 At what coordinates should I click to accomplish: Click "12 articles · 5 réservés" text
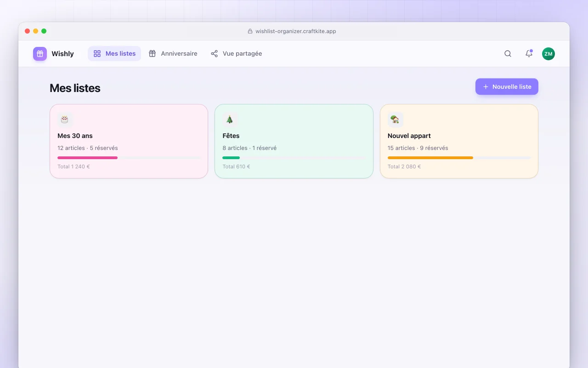pyautogui.click(x=88, y=148)
